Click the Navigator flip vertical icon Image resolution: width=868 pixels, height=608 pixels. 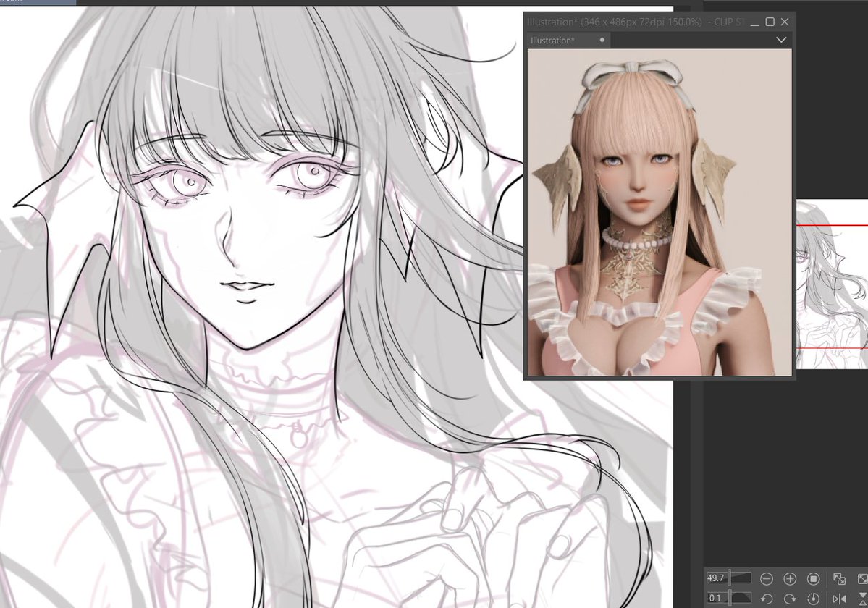(x=862, y=599)
